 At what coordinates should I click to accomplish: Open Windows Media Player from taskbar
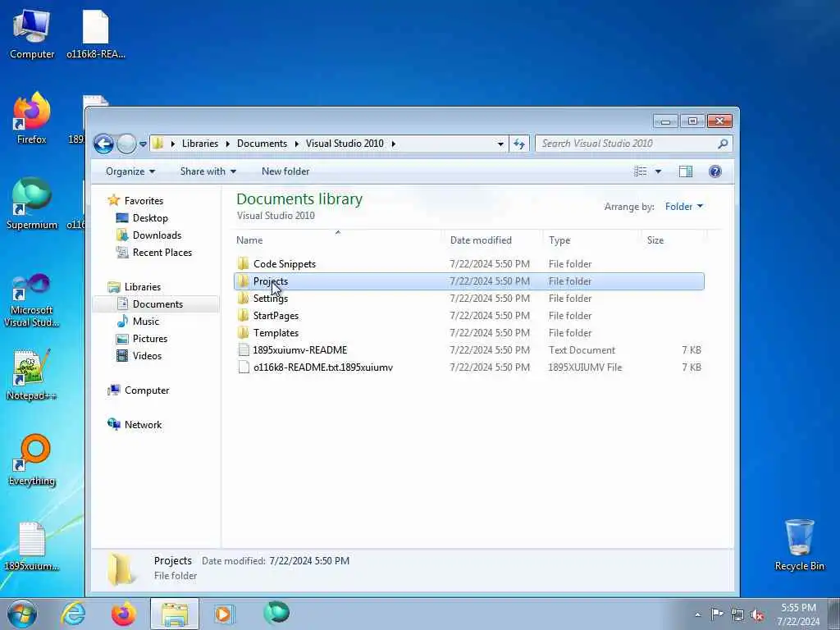coord(224,614)
